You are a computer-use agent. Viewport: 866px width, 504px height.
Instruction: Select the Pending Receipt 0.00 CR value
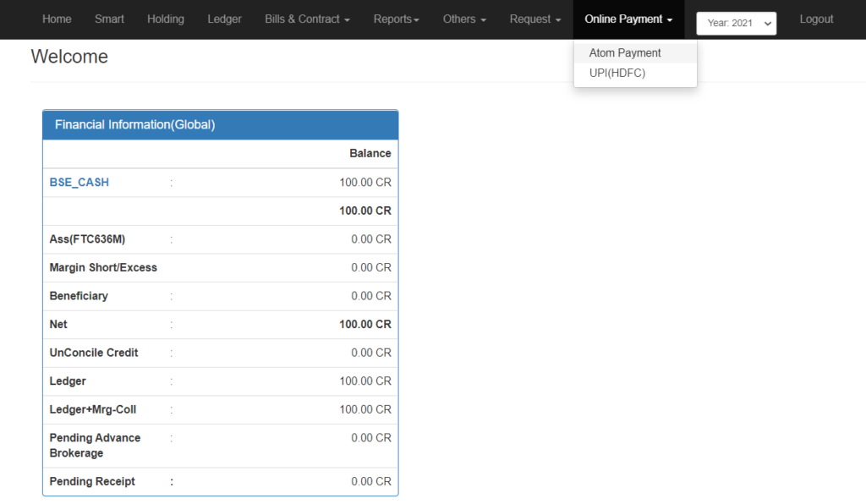point(371,481)
